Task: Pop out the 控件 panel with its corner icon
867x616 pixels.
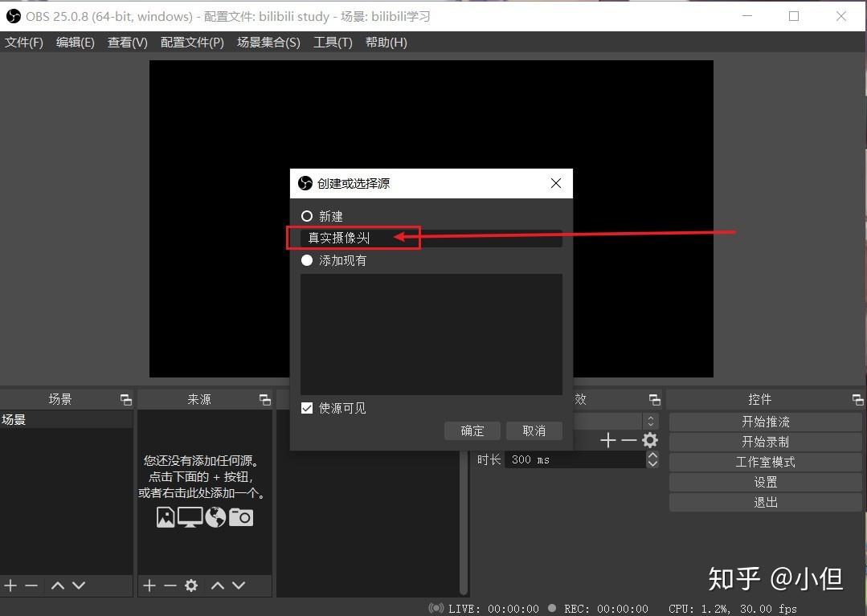Action: point(857,398)
